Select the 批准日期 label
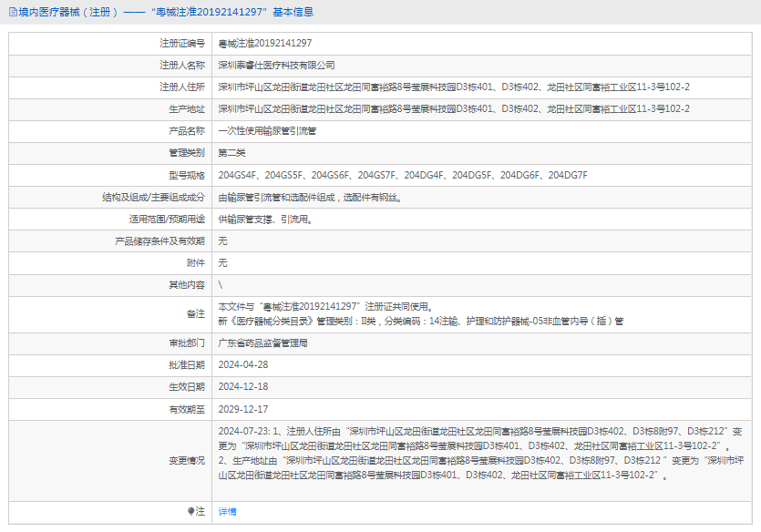This screenshot has width=761, height=532. pos(187,365)
